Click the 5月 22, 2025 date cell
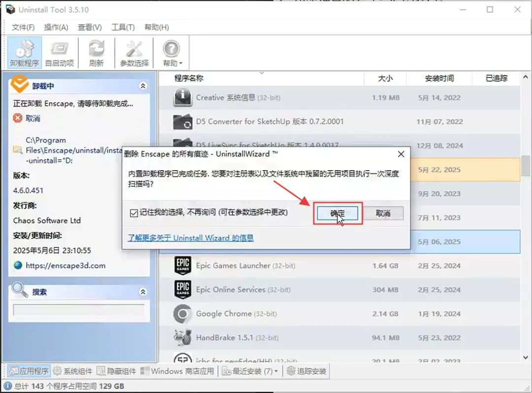This screenshot has height=393, width=532. coord(439,170)
